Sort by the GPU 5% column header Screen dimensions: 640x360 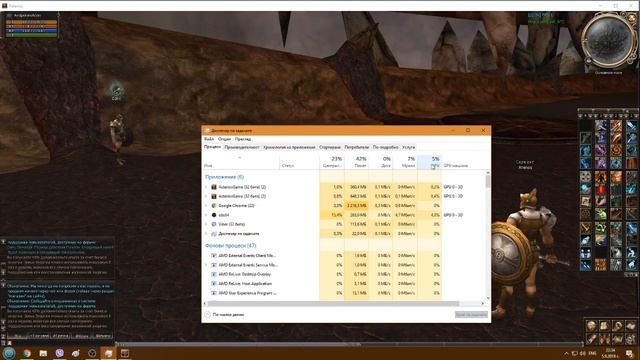429,162
